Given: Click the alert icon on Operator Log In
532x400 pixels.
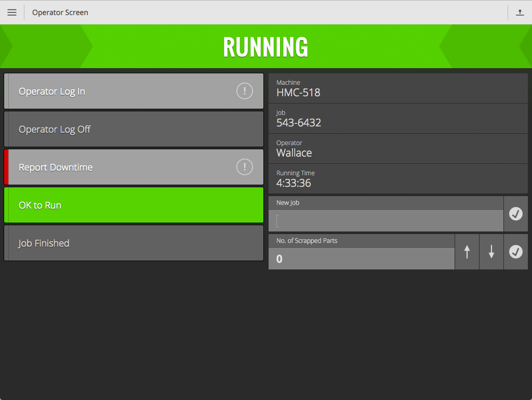Looking at the screenshot, I should pos(244,92).
